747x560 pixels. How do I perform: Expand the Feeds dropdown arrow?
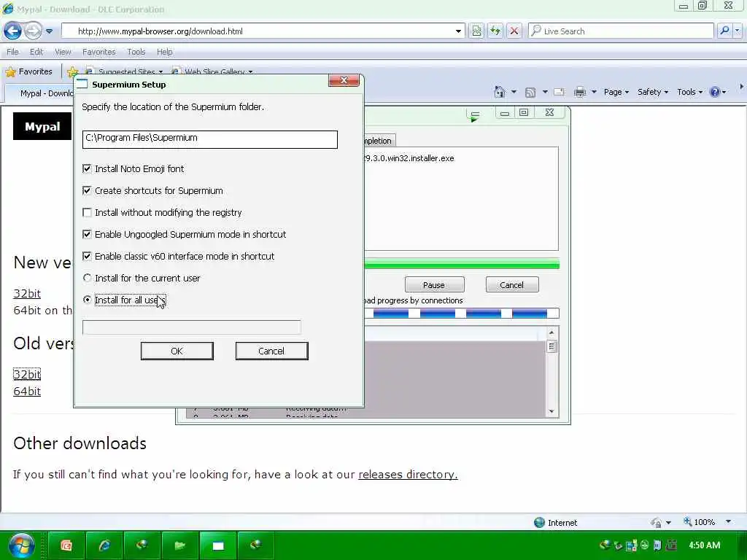[545, 92]
